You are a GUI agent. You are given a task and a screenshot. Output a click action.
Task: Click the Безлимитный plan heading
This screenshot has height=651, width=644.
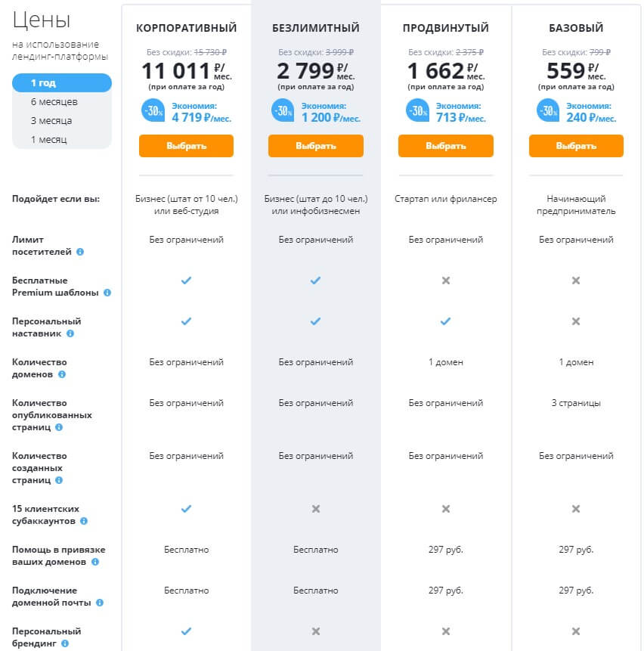[316, 28]
